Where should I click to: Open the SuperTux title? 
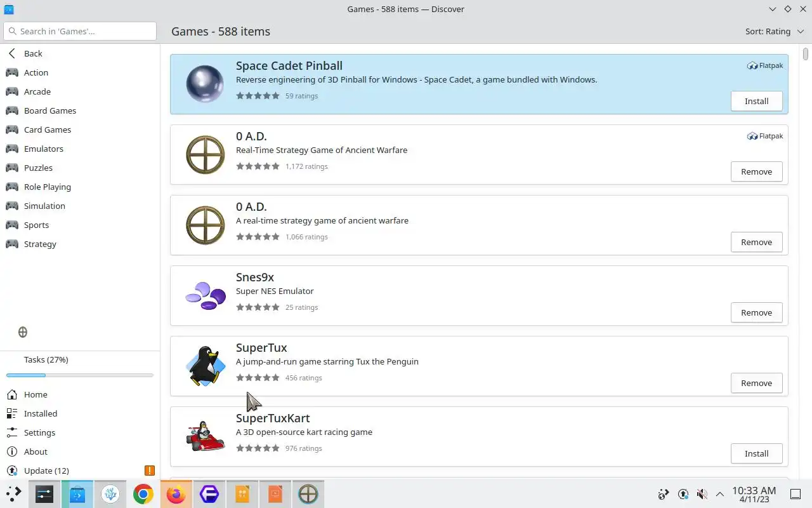coord(261,348)
